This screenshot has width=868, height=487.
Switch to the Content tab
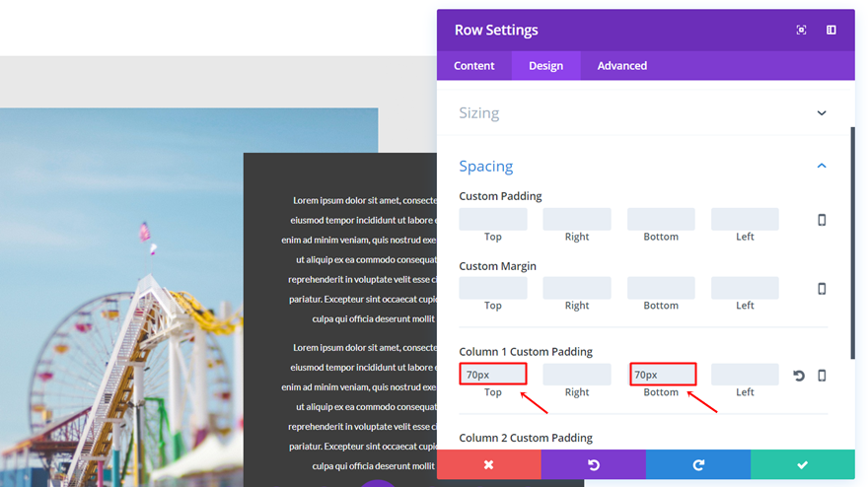473,66
